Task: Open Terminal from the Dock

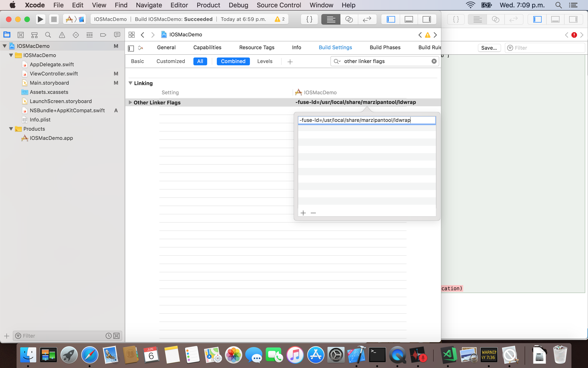Action: [377, 354]
